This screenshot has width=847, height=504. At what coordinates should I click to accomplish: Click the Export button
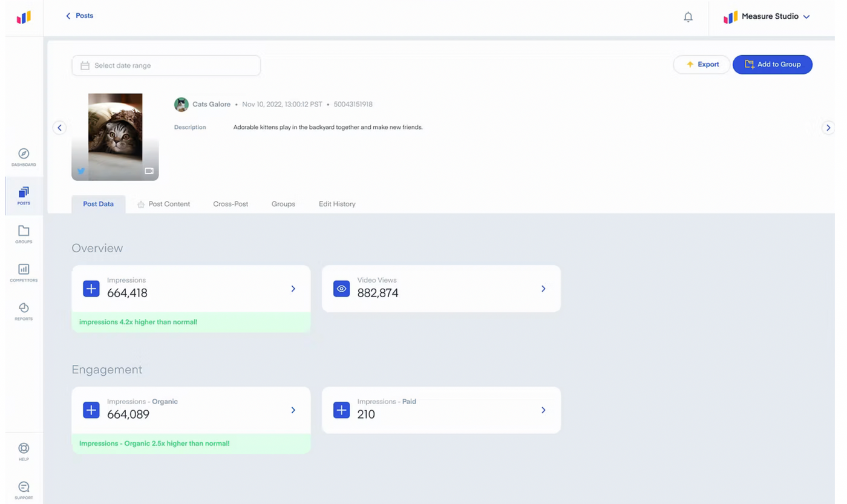pyautogui.click(x=702, y=64)
